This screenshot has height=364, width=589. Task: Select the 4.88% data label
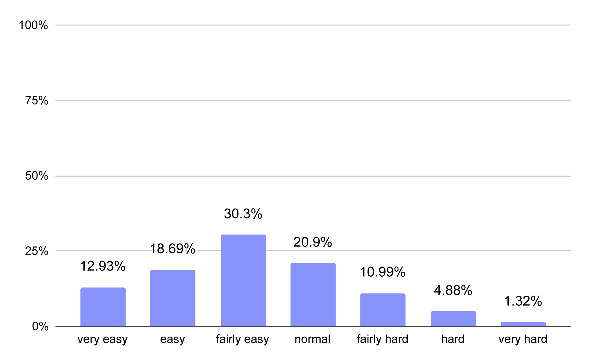pos(453,290)
